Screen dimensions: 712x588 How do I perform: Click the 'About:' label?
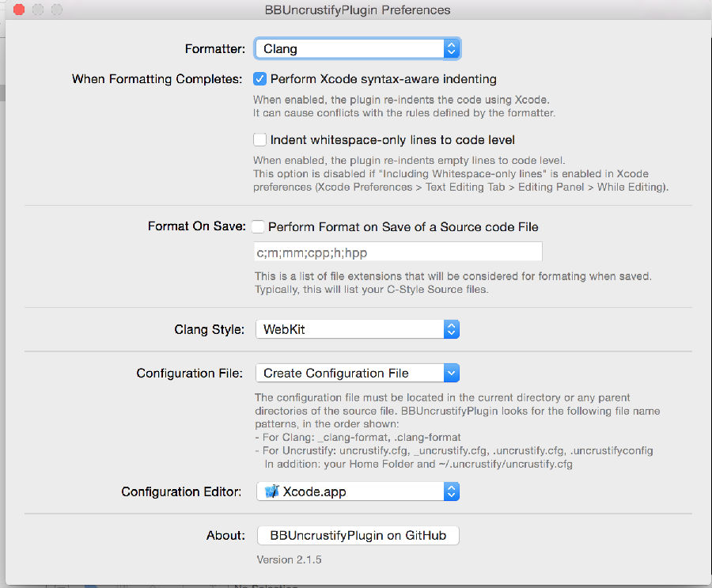(225, 535)
